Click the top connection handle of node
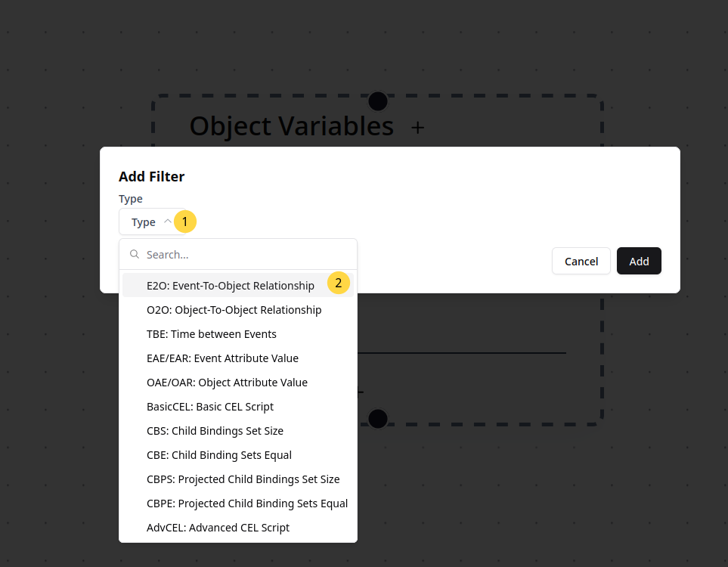 [x=378, y=101]
